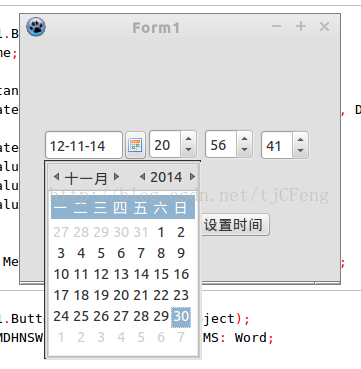Select day 21 in the calendar
The height and width of the screenshot is (369, 361).
click(x=141, y=295)
